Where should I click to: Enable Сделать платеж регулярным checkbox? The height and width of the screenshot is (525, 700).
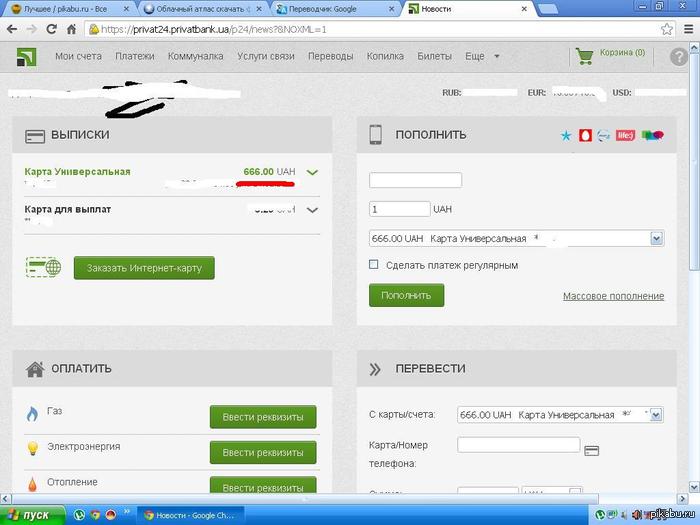pos(374,265)
